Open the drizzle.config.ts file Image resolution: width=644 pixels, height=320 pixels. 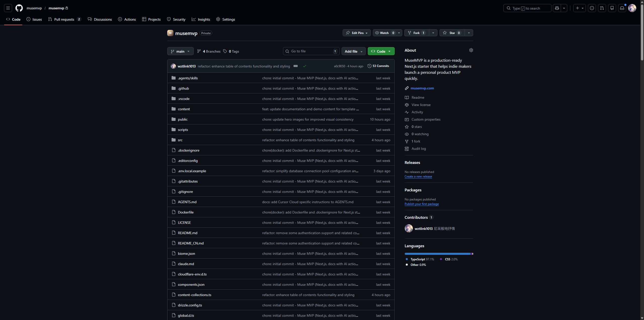pyautogui.click(x=190, y=305)
